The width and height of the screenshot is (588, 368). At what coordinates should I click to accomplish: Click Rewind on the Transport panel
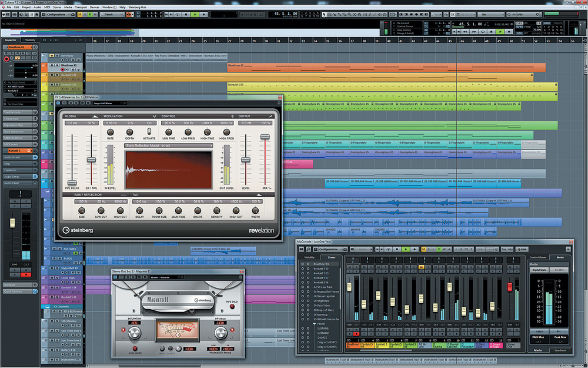[x=465, y=32]
